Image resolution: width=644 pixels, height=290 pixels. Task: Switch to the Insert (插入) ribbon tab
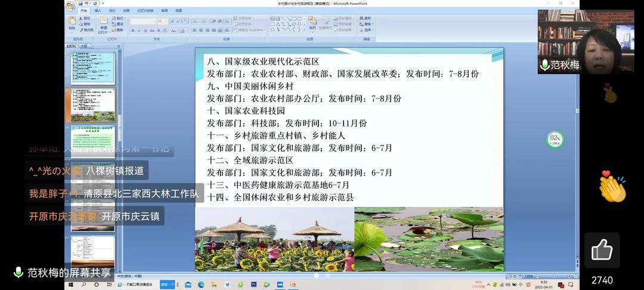pos(97,11)
